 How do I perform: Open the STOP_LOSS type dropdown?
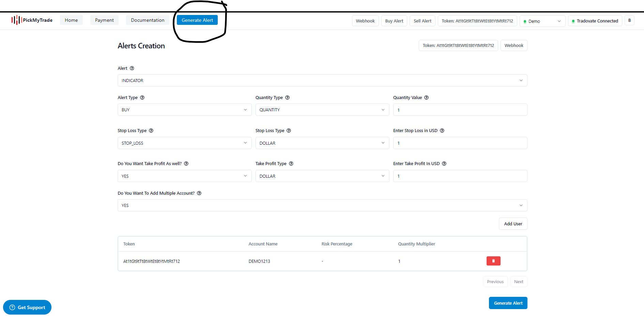185,143
